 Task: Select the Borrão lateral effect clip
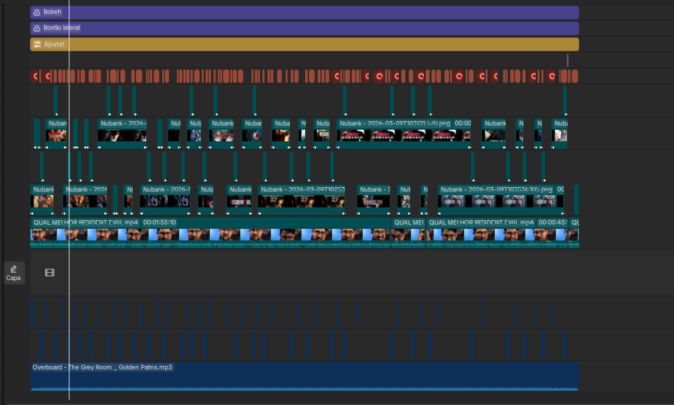click(x=300, y=28)
